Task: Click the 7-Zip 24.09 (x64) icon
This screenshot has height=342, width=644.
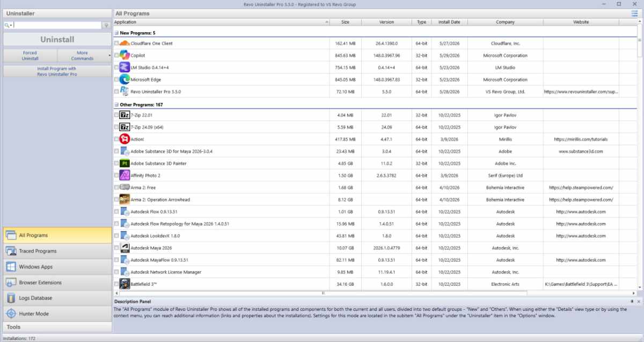Action: pyautogui.click(x=125, y=128)
